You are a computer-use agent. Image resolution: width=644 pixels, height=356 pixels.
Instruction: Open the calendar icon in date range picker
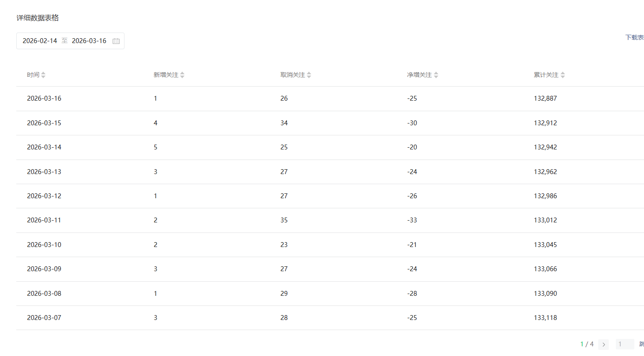116,41
